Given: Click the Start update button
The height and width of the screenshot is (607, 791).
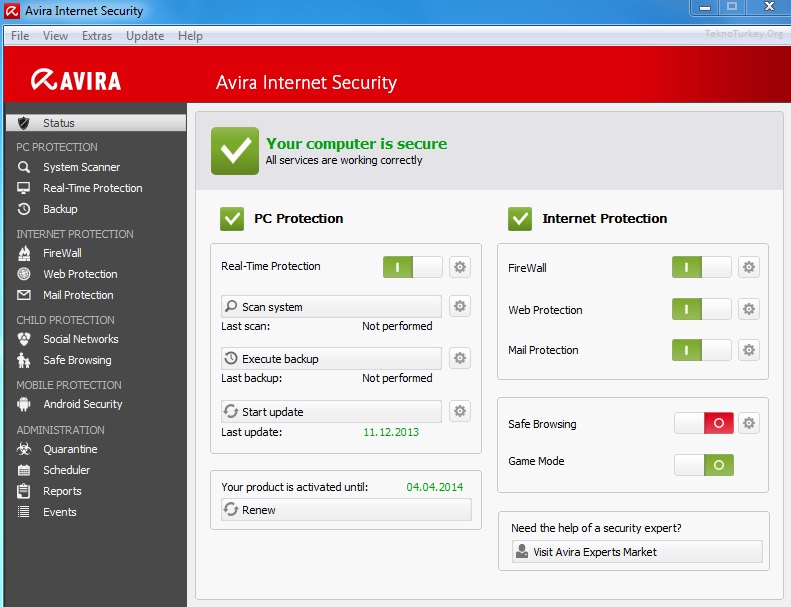Looking at the screenshot, I should pyautogui.click(x=331, y=411).
